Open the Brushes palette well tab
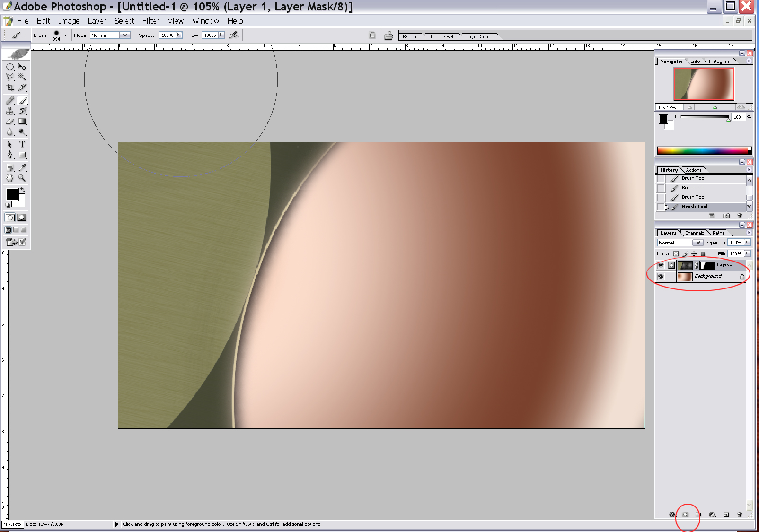This screenshot has width=759, height=532. pyautogui.click(x=411, y=36)
